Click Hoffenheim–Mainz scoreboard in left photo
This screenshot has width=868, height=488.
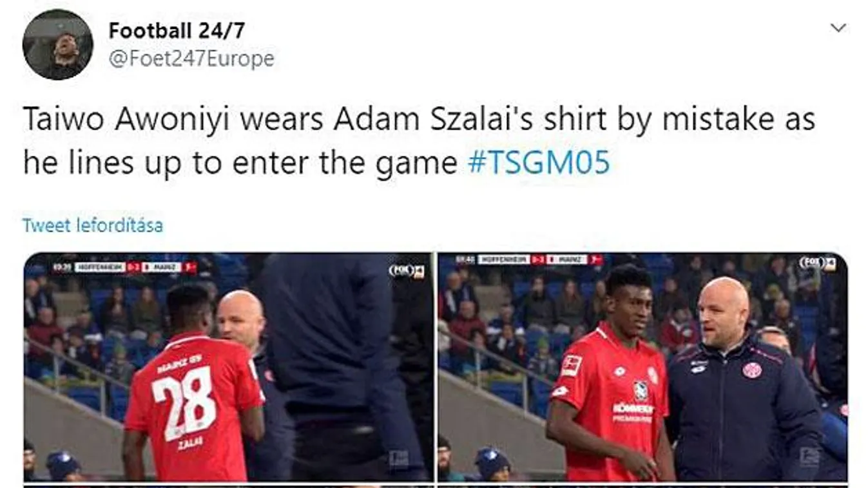[x=124, y=267]
